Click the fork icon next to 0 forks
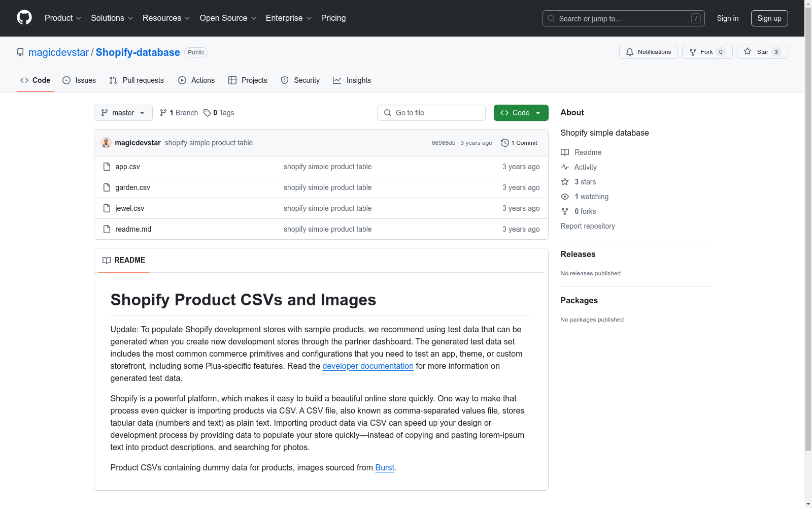This screenshot has height=508, width=812. (x=565, y=211)
